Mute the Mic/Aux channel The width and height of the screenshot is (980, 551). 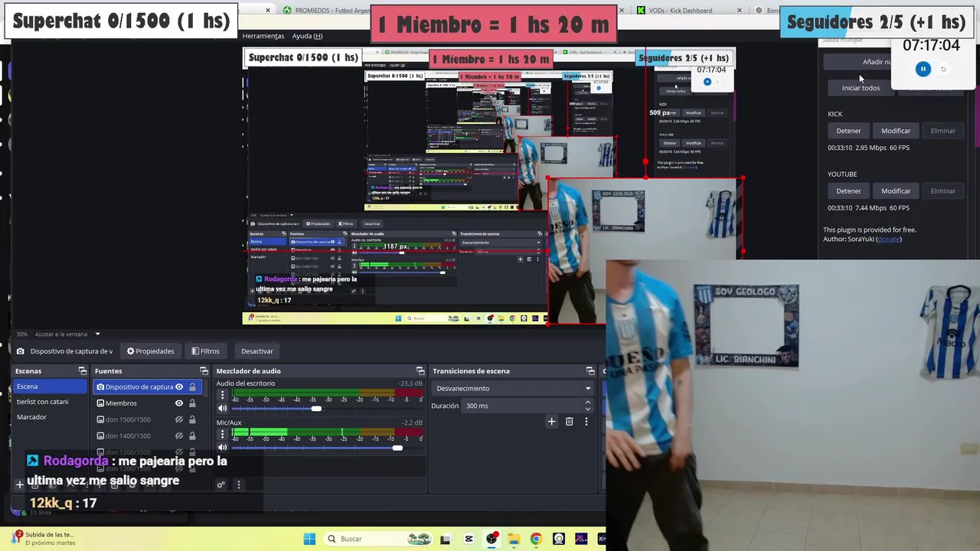222,448
